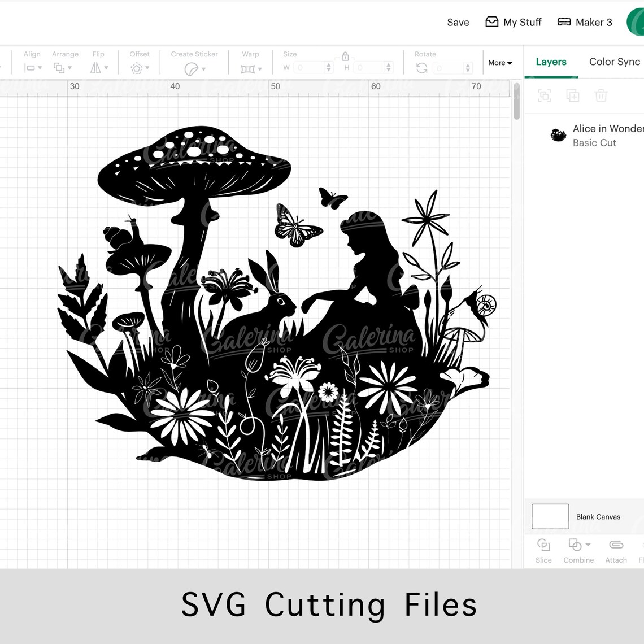
Task: Click the canvas vertical scrollbar
Action: pyautogui.click(x=517, y=101)
